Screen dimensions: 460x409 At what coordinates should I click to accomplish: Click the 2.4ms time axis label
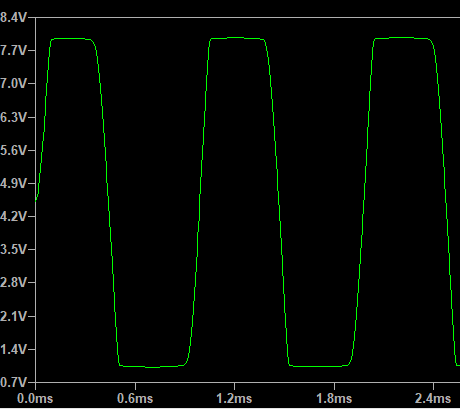pyautogui.click(x=433, y=399)
